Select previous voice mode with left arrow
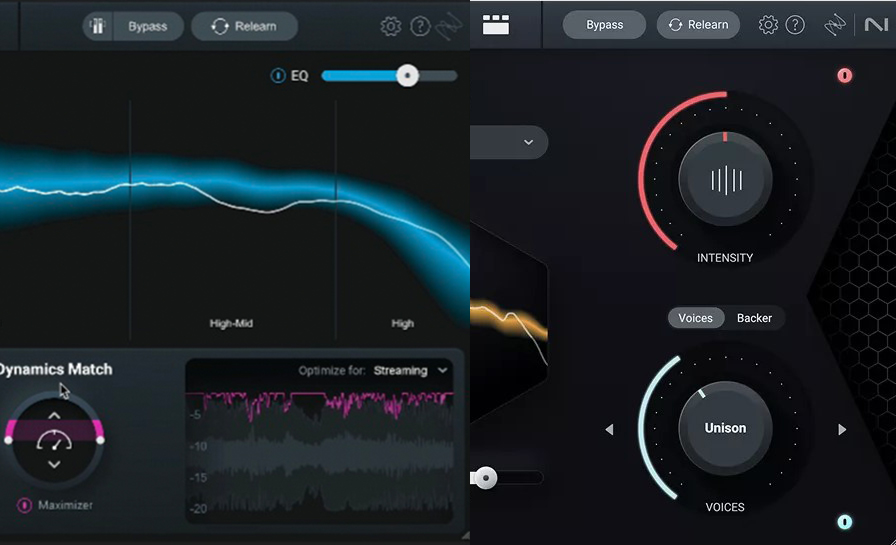Screen dimensions: 896x545 (609, 429)
